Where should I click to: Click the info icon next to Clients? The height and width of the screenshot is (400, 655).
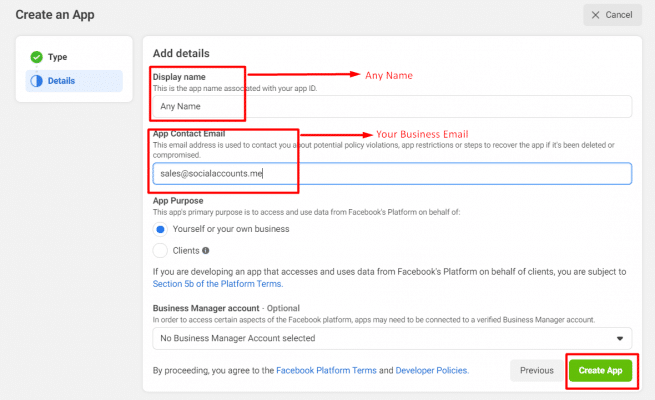[205, 250]
